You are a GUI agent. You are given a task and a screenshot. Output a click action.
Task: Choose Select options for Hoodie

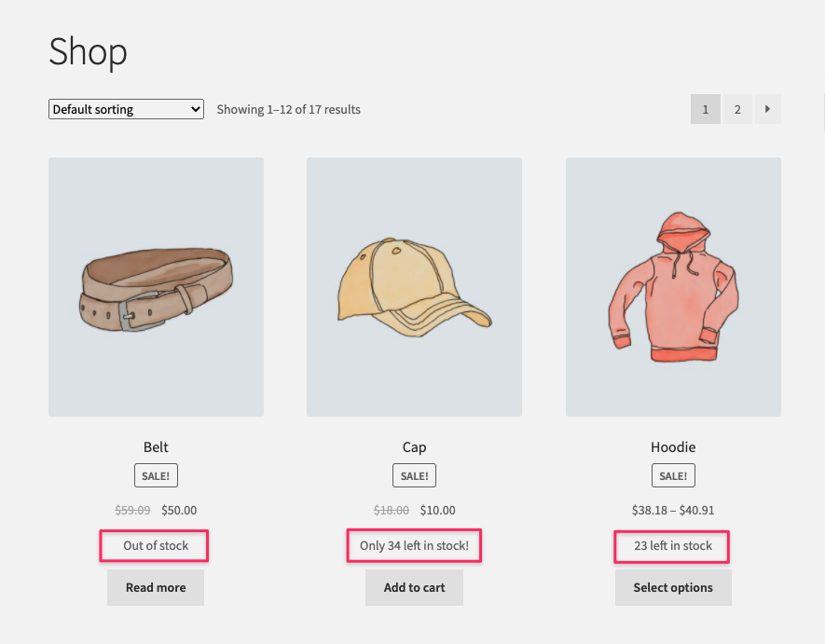coord(673,587)
